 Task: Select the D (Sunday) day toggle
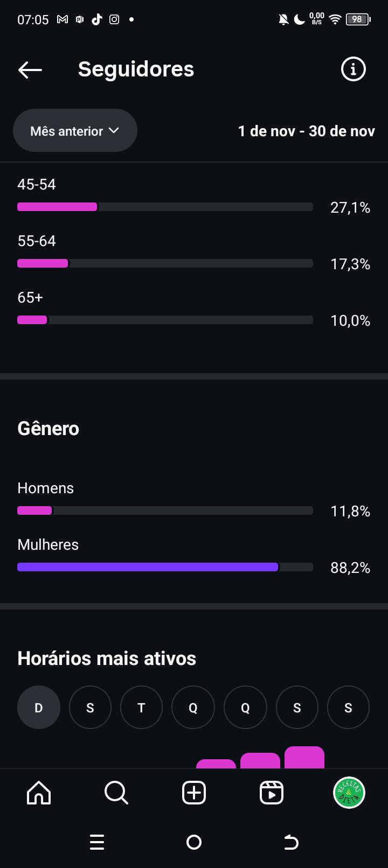[39, 708]
